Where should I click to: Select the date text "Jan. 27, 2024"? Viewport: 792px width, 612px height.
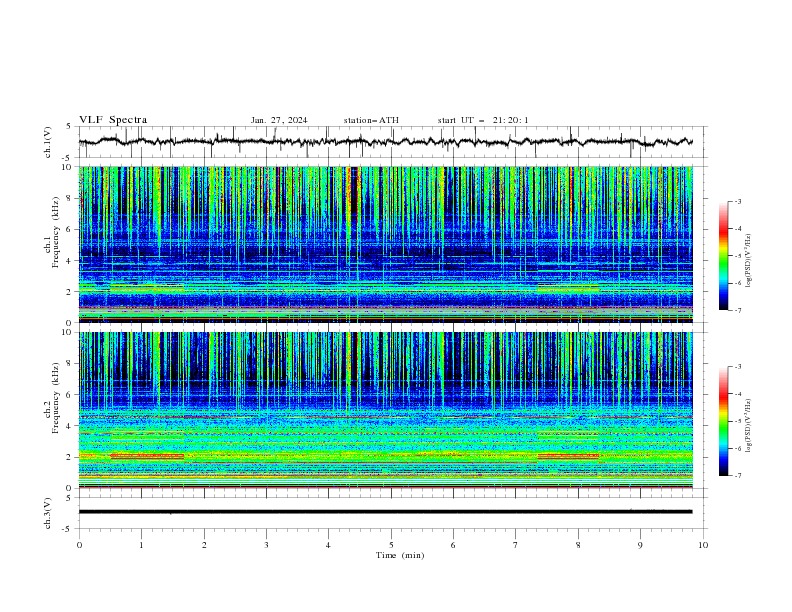tap(279, 120)
